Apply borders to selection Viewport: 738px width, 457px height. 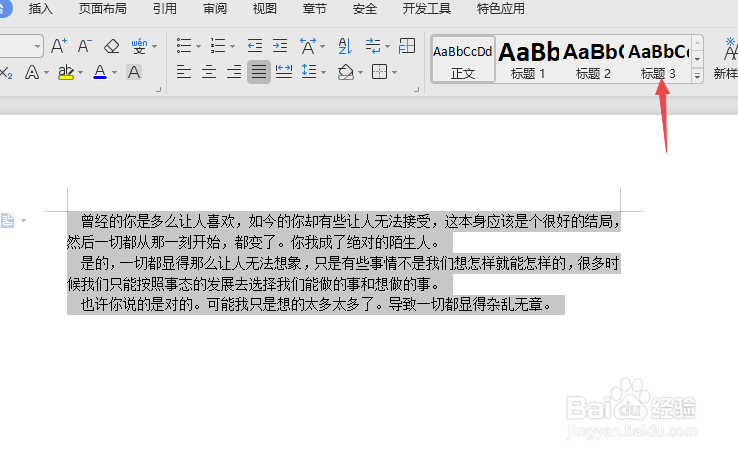(x=379, y=72)
